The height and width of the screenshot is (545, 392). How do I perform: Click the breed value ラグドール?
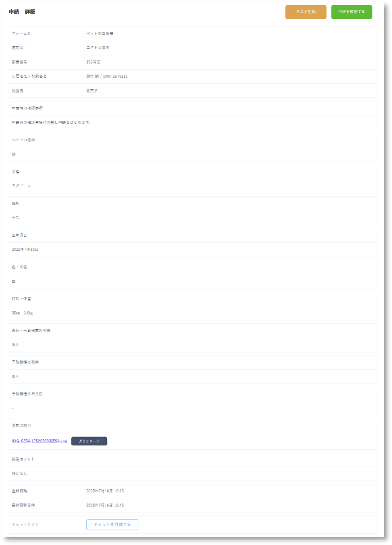21,186
